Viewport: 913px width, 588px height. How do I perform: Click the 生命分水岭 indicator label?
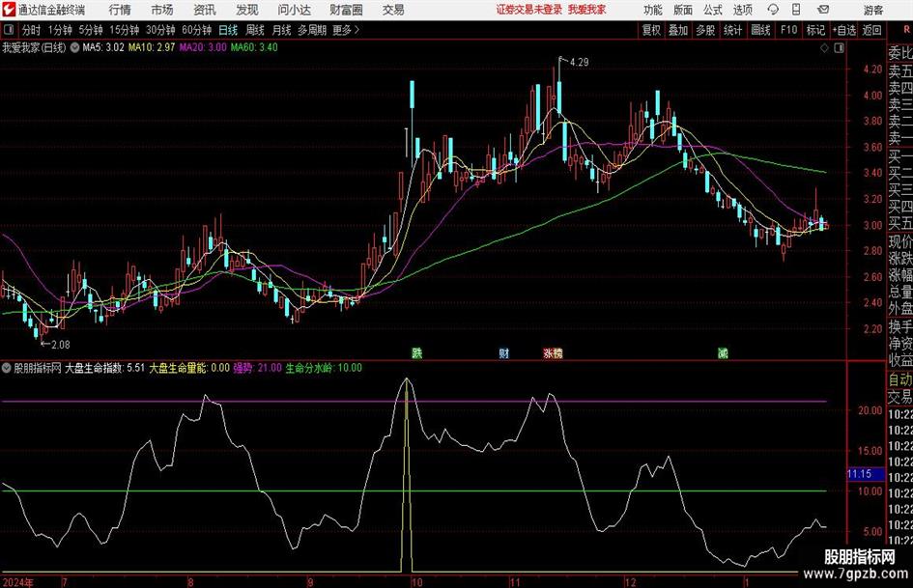[323, 368]
